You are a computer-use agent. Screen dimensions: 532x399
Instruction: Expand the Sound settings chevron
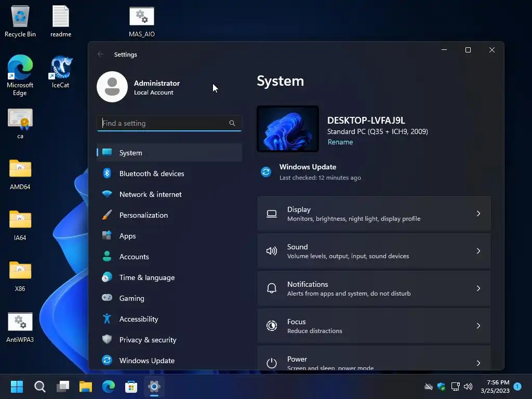[x=478, y=251]
